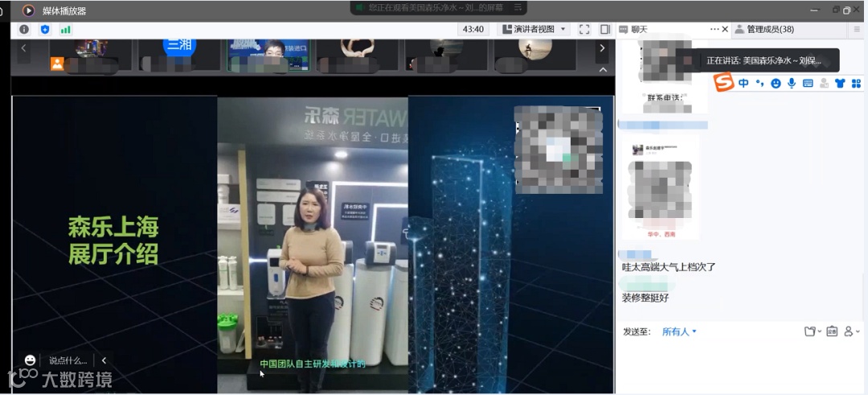
Task: Close the 聊天 chat panel
Action: pos(725,29)
